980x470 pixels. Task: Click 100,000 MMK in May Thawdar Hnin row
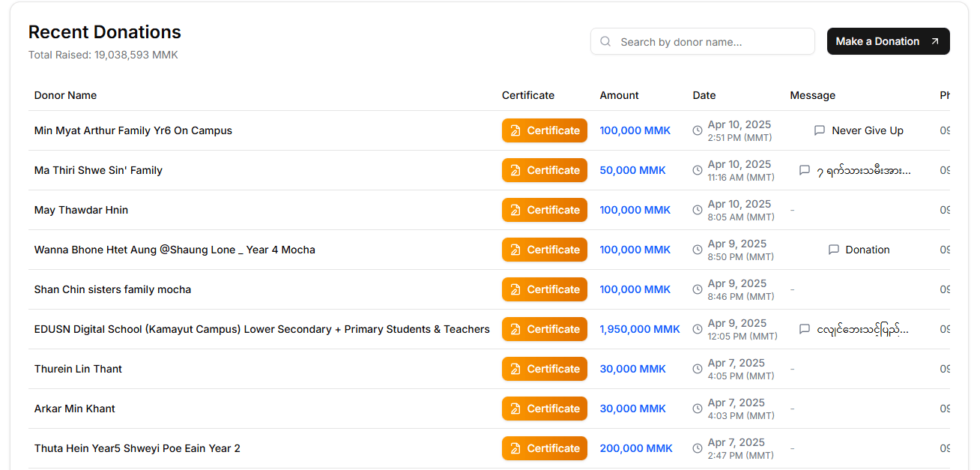pos(635,210)
